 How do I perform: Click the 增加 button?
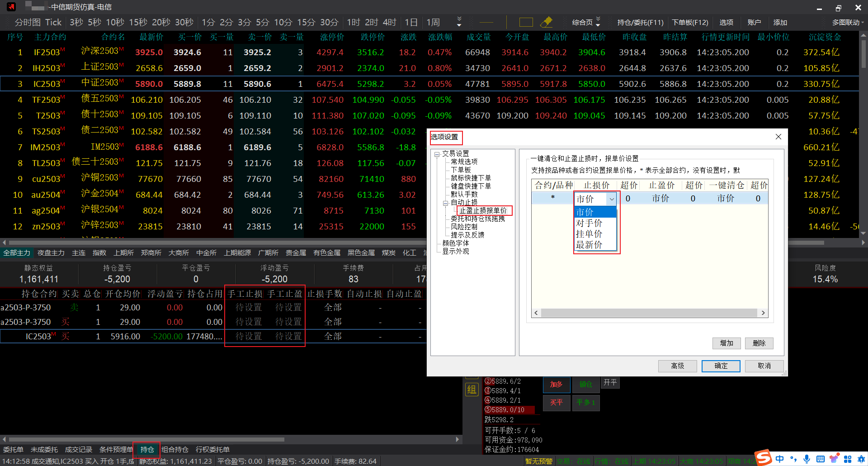(x=726, y=343)
